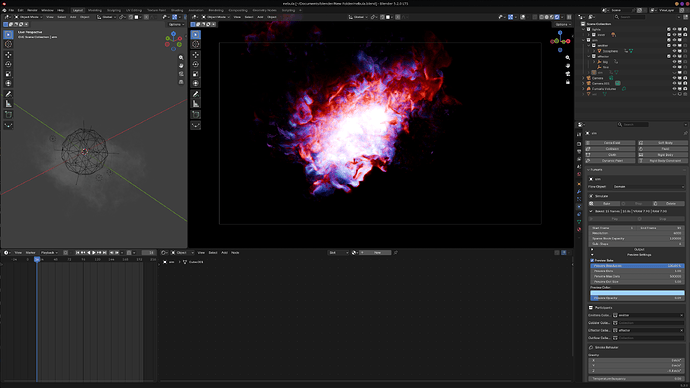Switch rendered viewport to rendered shading mode
This screenshot has width=690, height=388.
[x=557, y=17]
